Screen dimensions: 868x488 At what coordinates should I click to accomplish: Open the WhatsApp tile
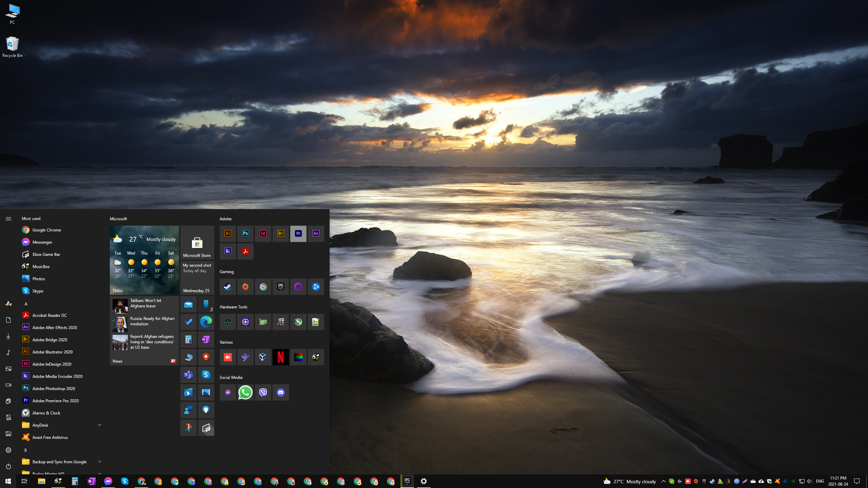245,392
